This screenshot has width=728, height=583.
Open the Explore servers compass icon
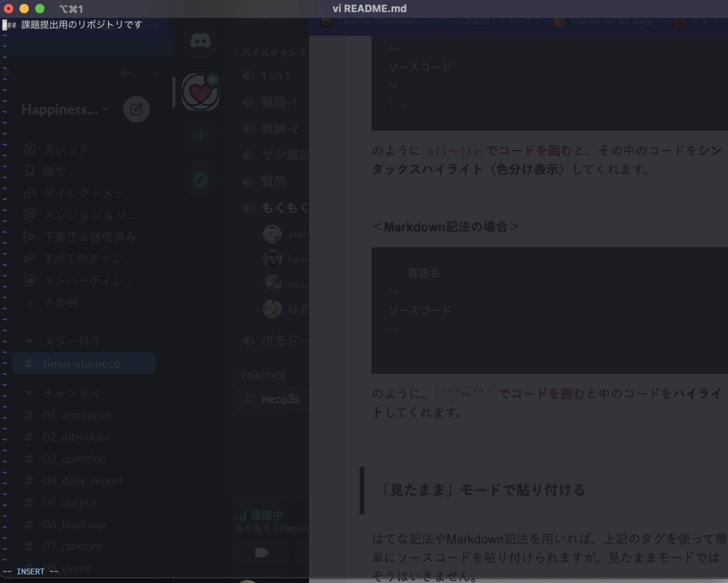click(200, 180)
